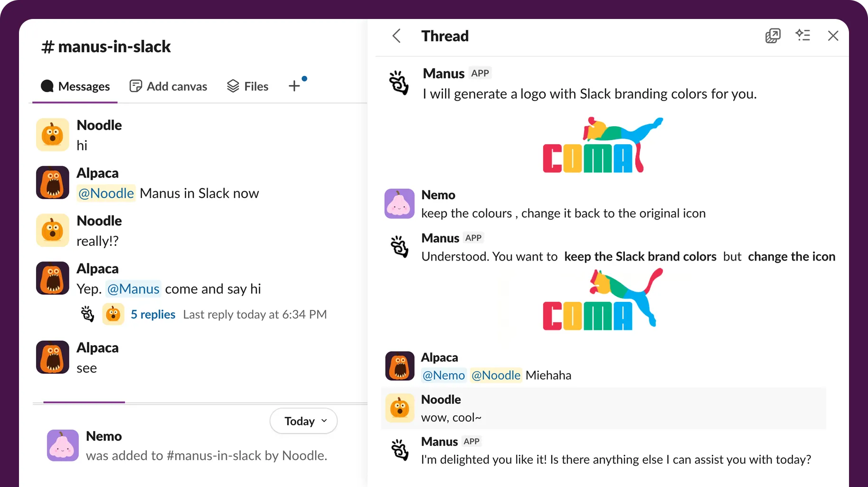Click Nemo's avatar in the thread

(399, 204)
